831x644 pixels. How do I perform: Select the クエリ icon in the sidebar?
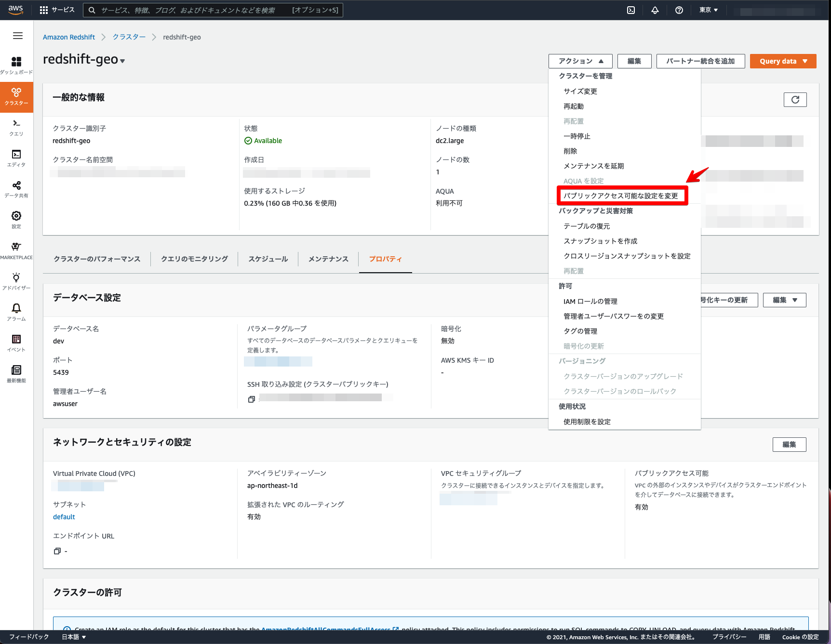[16, 127]
